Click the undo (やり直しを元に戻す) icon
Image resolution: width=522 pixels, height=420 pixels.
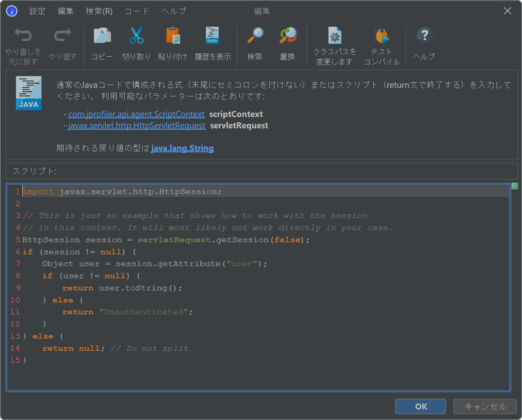23,36
